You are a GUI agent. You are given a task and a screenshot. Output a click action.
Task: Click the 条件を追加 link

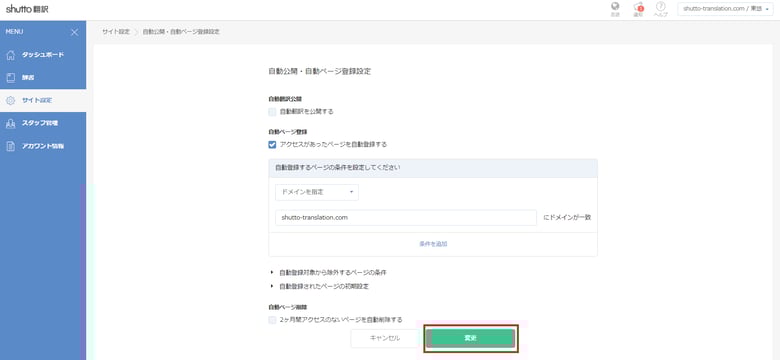coord(433,244)
